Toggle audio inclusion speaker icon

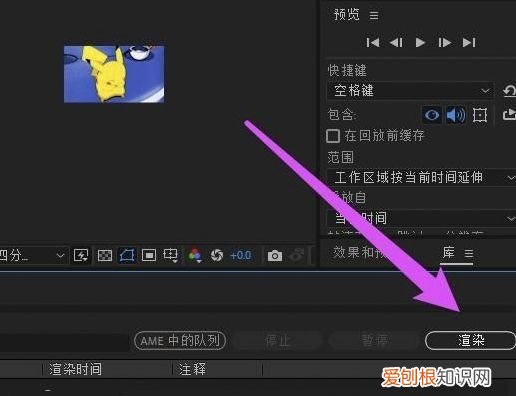tap(456, 115)
